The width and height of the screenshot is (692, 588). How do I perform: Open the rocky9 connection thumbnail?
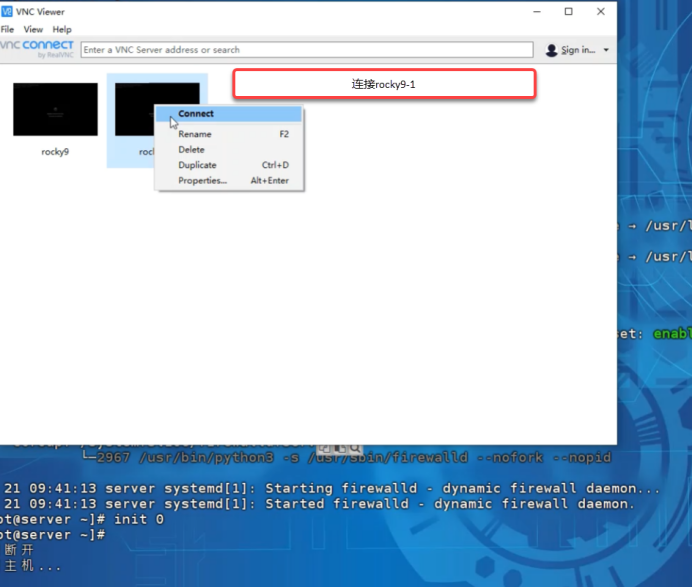tap(55, 109)
